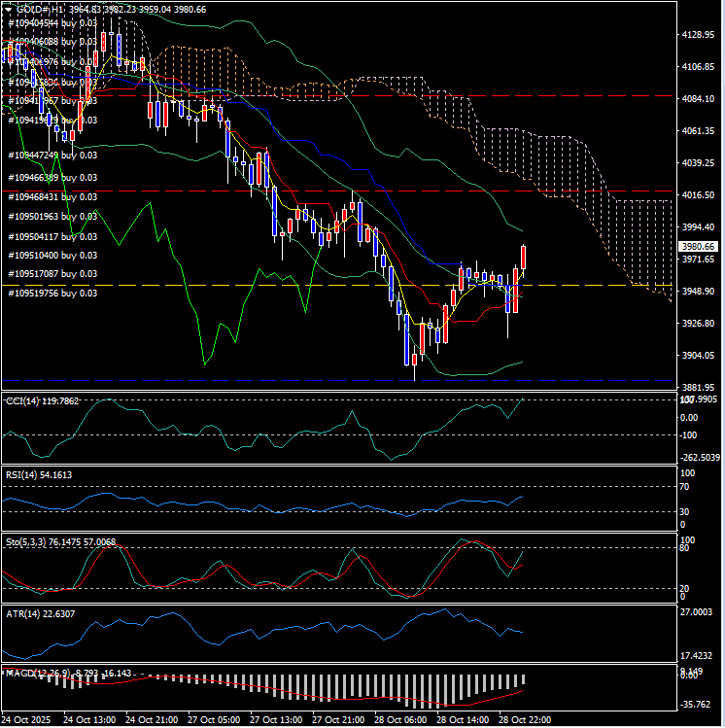Open the dropdown triangle beside GOLD#,H1
725x728 pixels.
8,10
